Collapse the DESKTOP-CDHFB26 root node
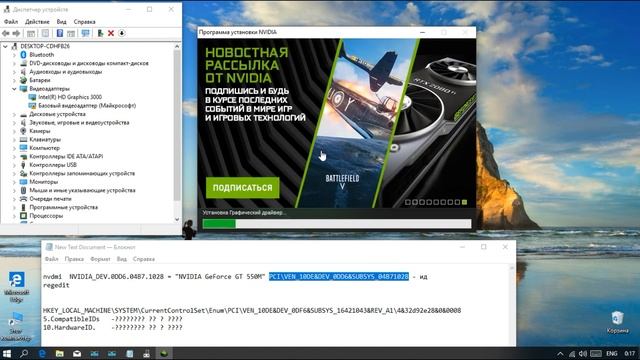640x360 pixels. tap(5, 47)
